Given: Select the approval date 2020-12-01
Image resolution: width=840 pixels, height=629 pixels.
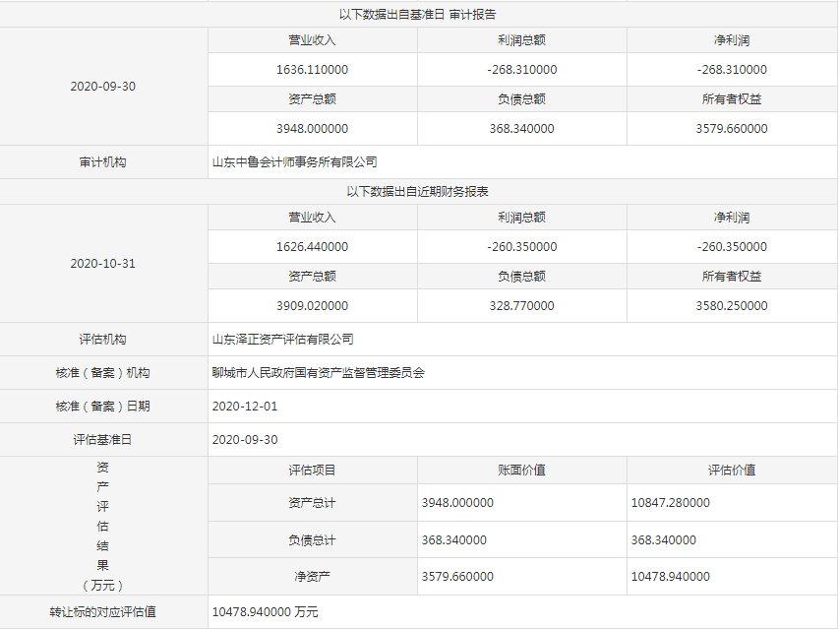Looking at the screenshot, I should click(245, 407).
